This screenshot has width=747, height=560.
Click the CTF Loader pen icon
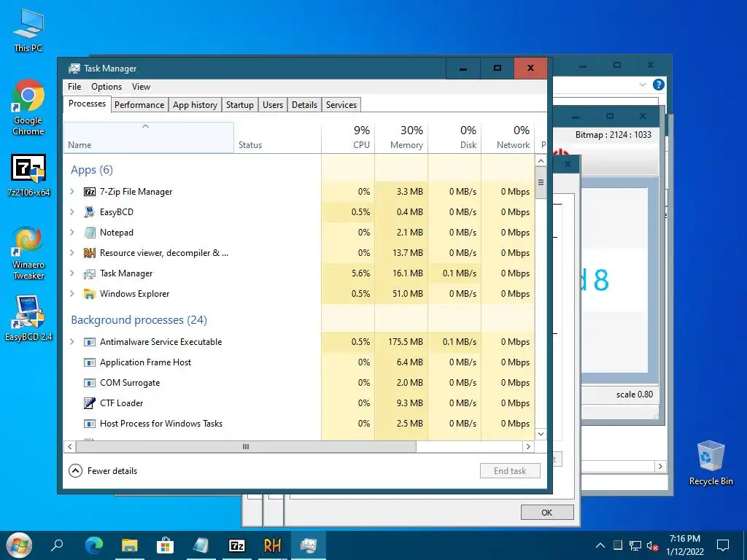(x=90, y=403)
